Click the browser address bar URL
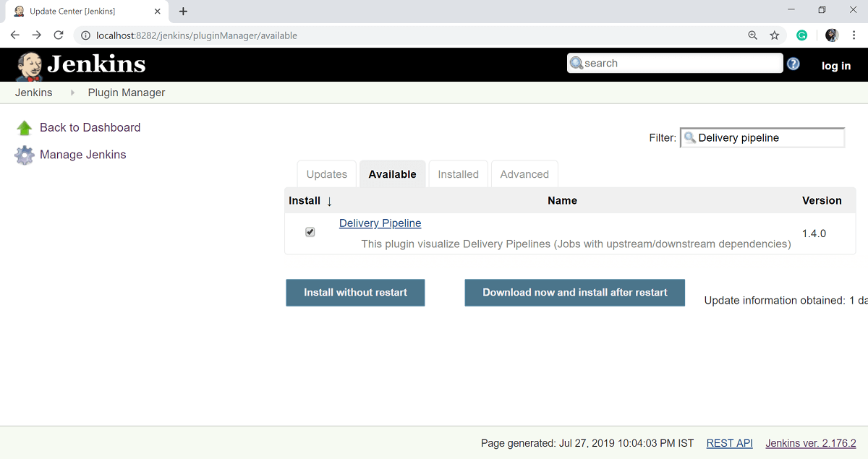Image resolution: width=868 pixels, height=459 pixels. pos(197,35)
